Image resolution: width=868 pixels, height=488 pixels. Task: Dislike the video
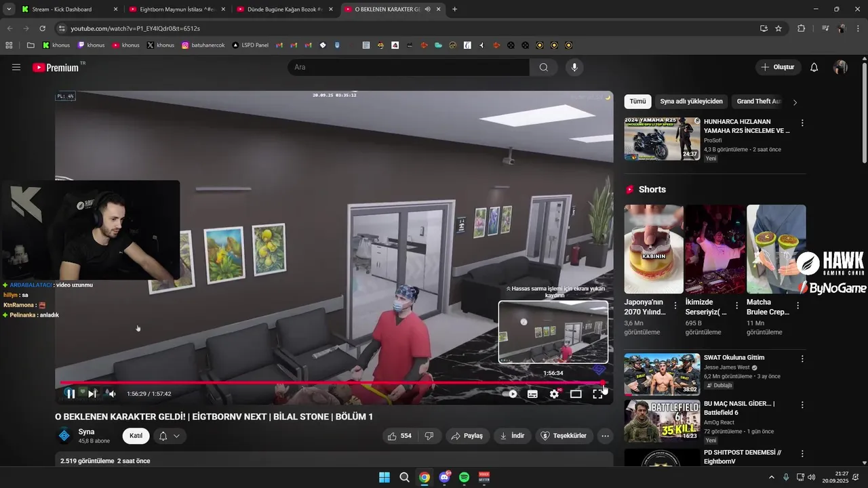[x=429, y=436]
